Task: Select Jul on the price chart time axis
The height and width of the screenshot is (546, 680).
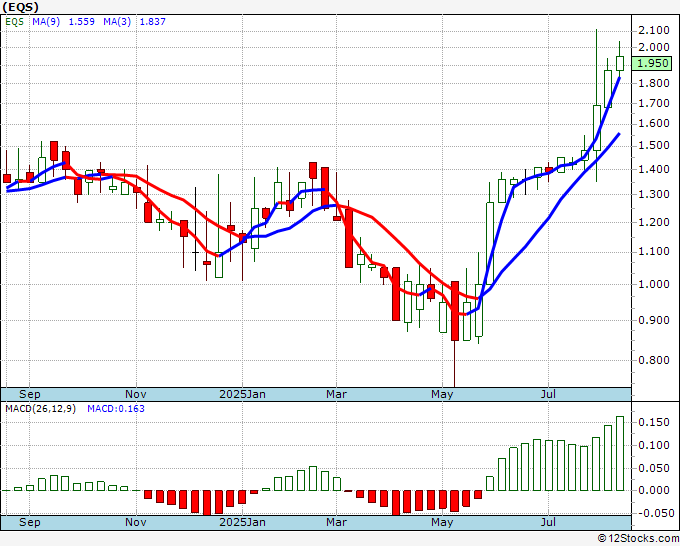Action: coord(549,394)
